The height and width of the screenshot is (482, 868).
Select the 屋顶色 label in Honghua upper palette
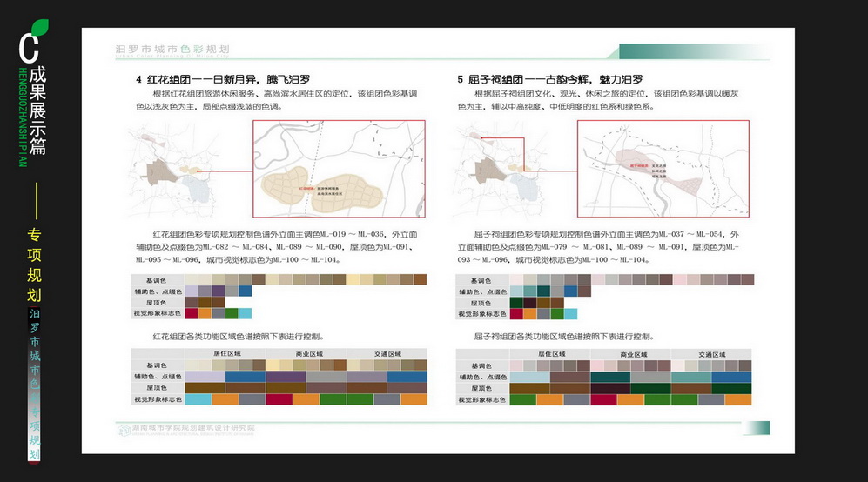pos(156,302)
